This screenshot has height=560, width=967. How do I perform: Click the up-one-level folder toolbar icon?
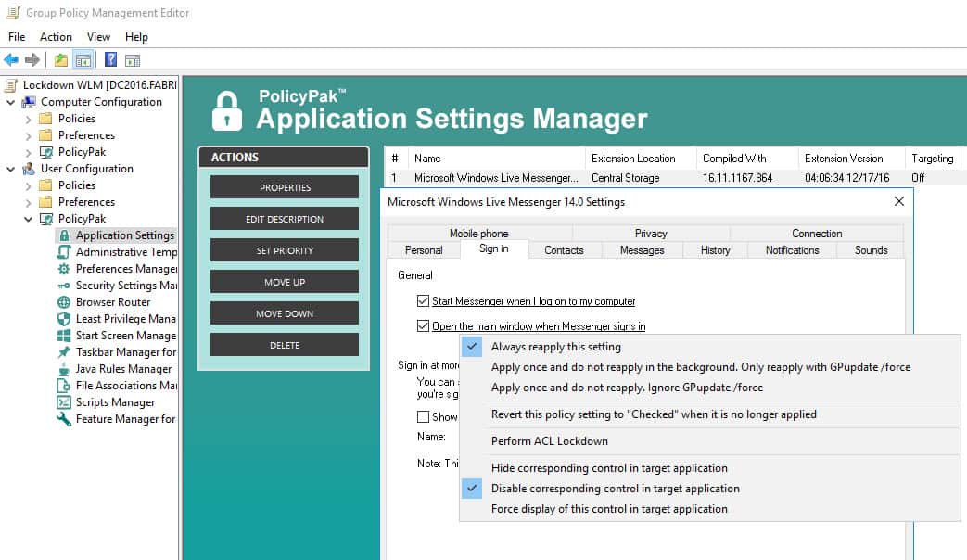(60, 60)
